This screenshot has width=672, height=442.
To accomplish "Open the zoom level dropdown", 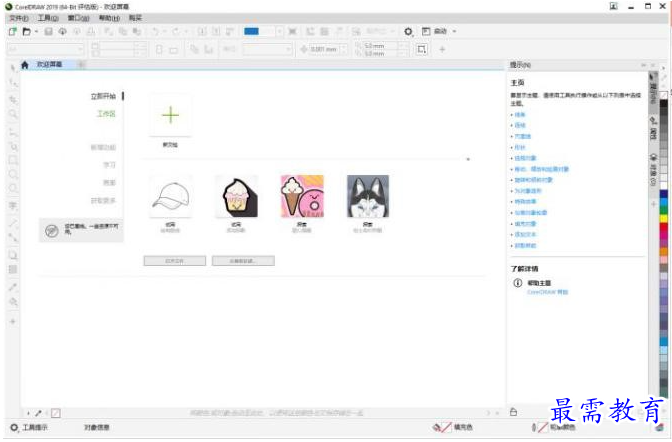I will (x=279, y=31).
